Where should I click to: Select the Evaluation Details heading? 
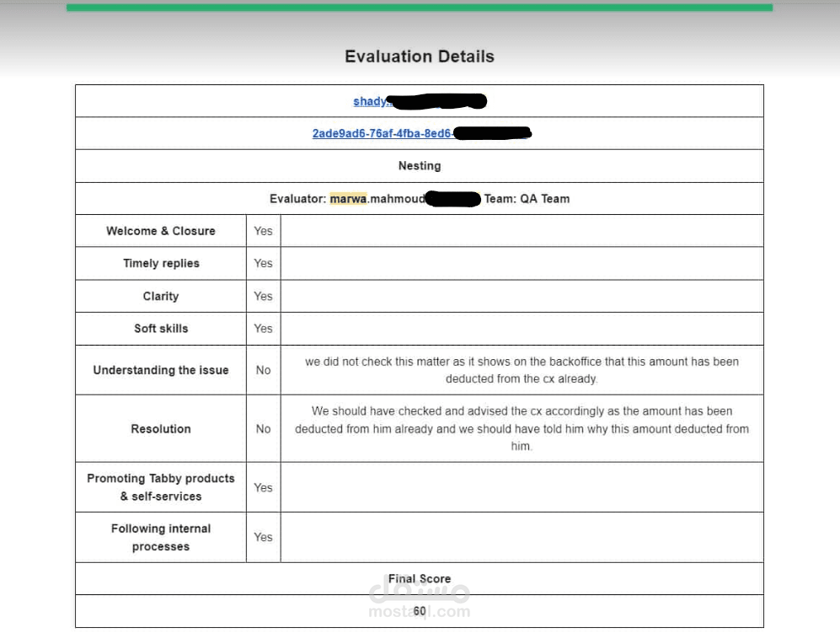[420, 56]
